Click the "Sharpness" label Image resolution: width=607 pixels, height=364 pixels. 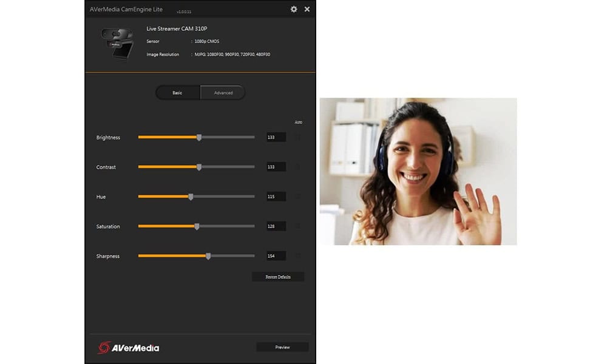[108, 257]
